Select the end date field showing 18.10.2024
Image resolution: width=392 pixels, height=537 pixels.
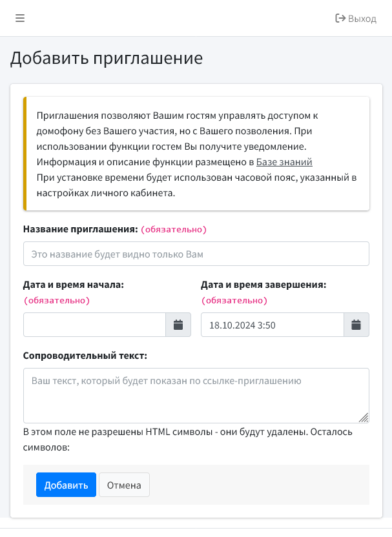coord(271,325)
